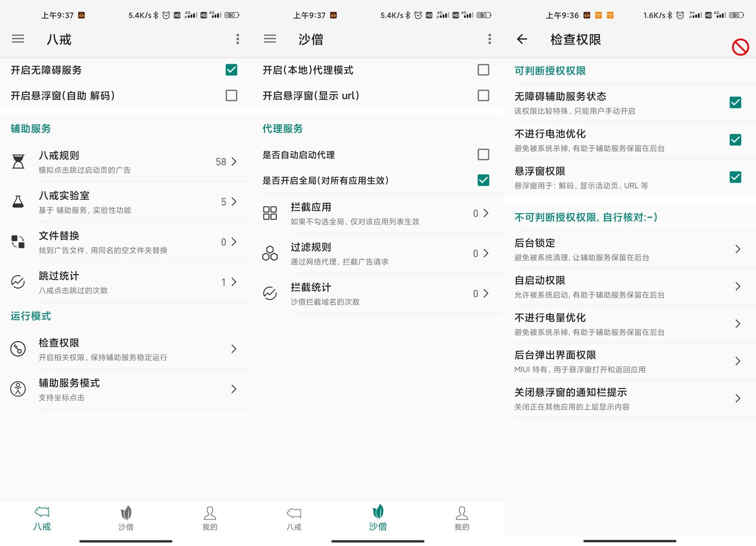This screenshot has width=756, height=546.
Task: Open 自启动权限 via its chevron
Action: pyautogui.click(x=738, y=286)
